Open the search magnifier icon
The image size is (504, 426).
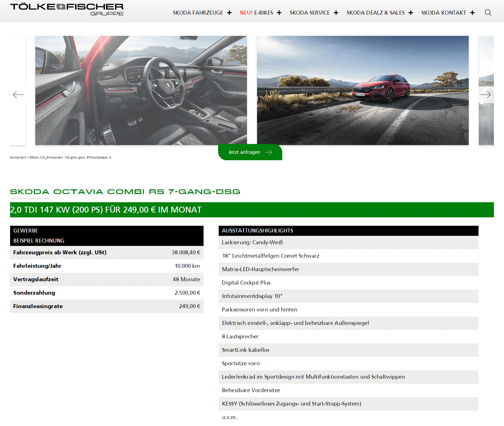click(488, 13)
